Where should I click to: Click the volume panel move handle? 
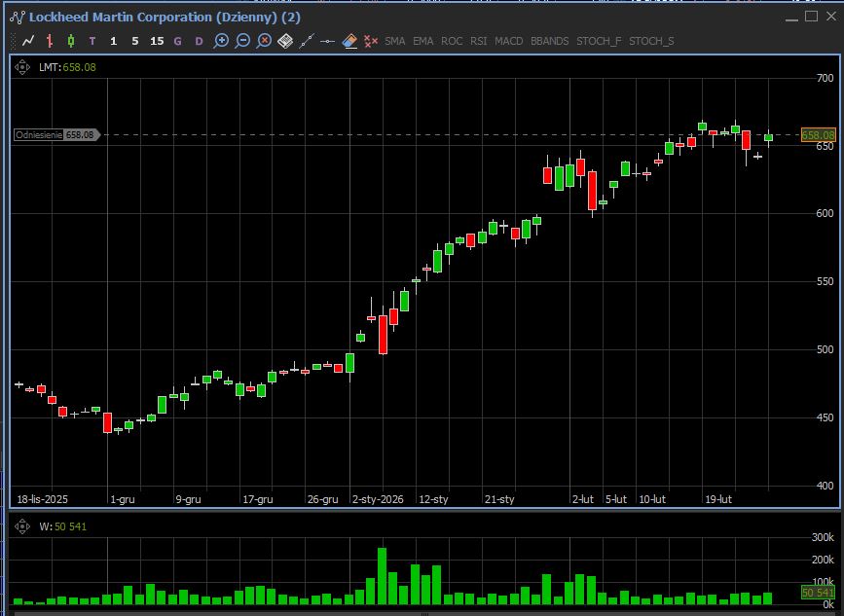(x=24, y=526)
